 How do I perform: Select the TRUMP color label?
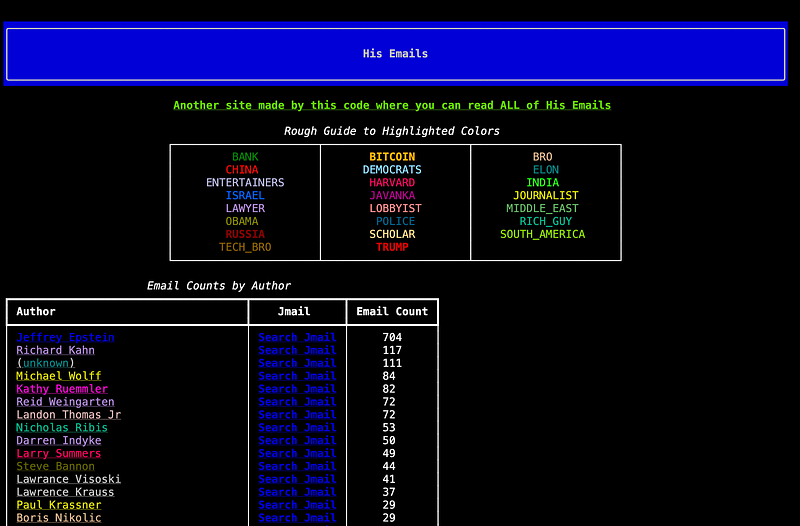[392, 247]
